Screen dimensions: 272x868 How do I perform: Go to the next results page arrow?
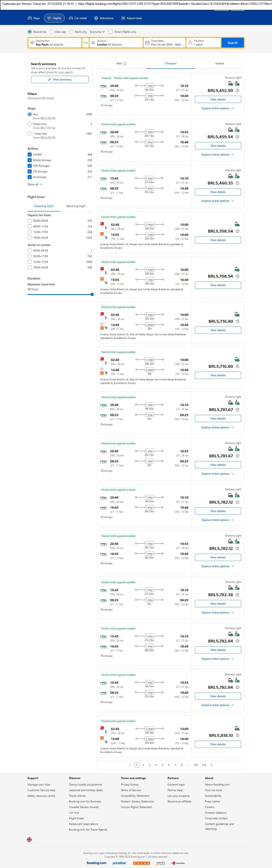[212, 765]
